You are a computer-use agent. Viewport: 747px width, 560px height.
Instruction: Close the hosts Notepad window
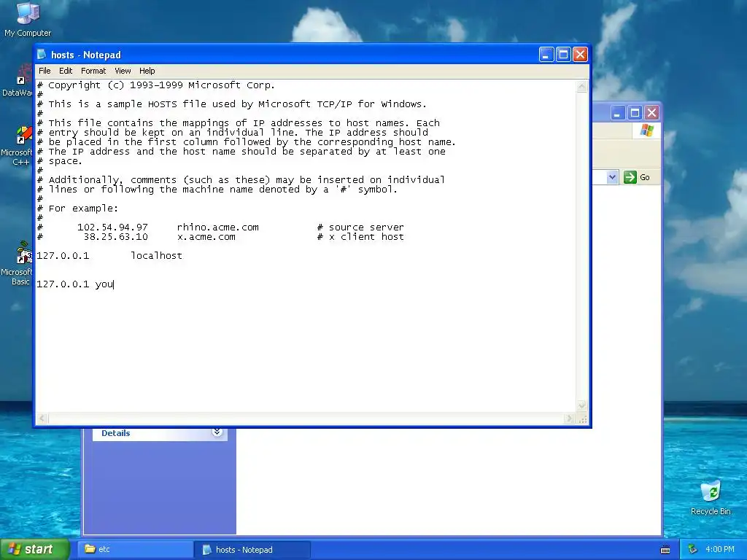580,55
